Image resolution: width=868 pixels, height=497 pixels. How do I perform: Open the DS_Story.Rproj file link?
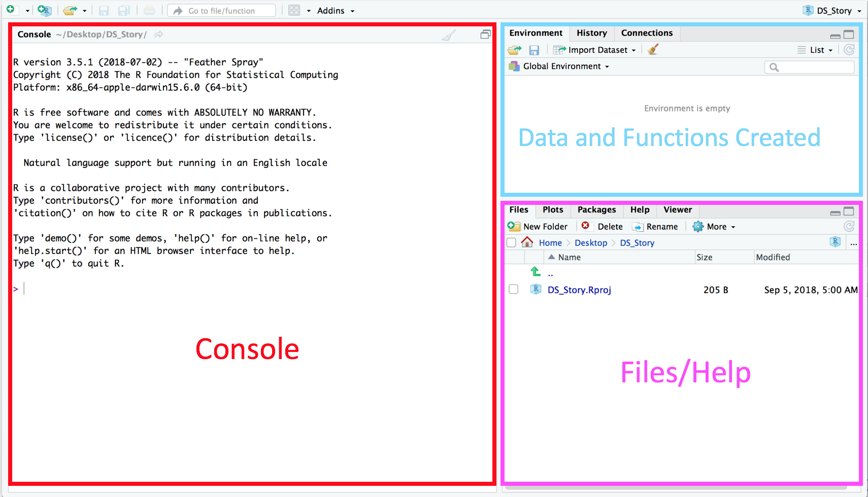[x=579, y=290]
